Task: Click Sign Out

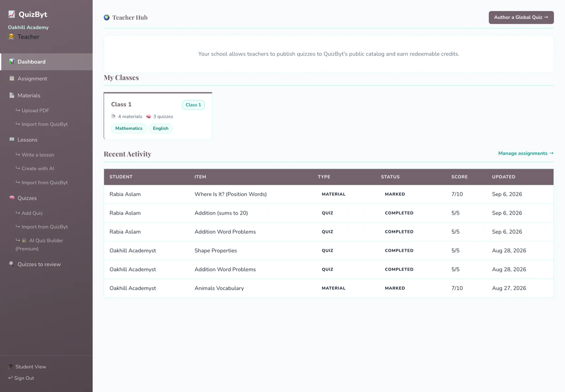Action: pyautogui.click(x=21, y=378)
